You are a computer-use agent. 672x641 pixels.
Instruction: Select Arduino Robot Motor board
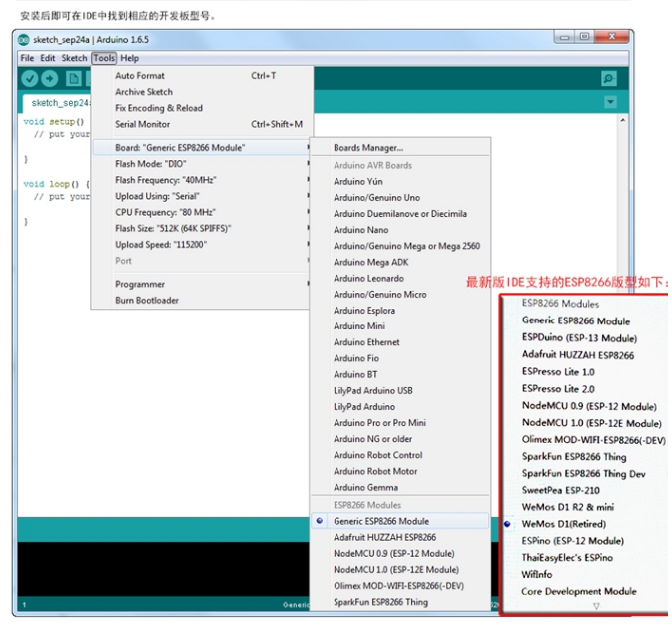click(x=399, y=471)
